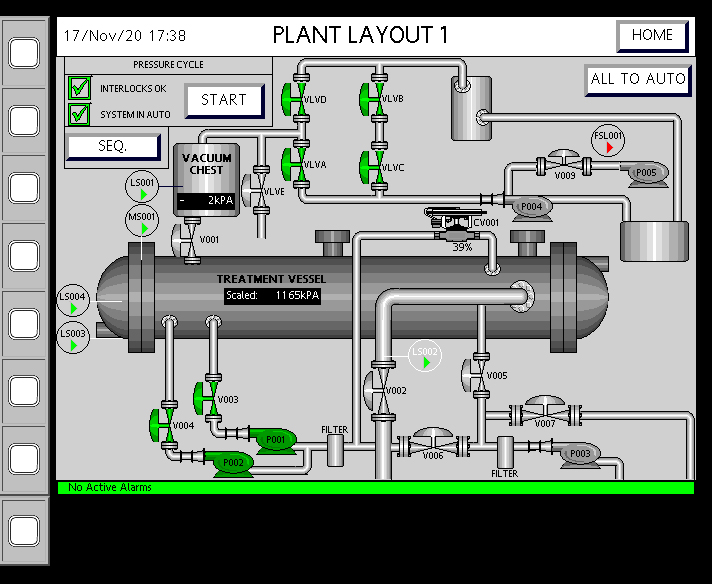Select the gray P004 pump

(x=530, y=206)
